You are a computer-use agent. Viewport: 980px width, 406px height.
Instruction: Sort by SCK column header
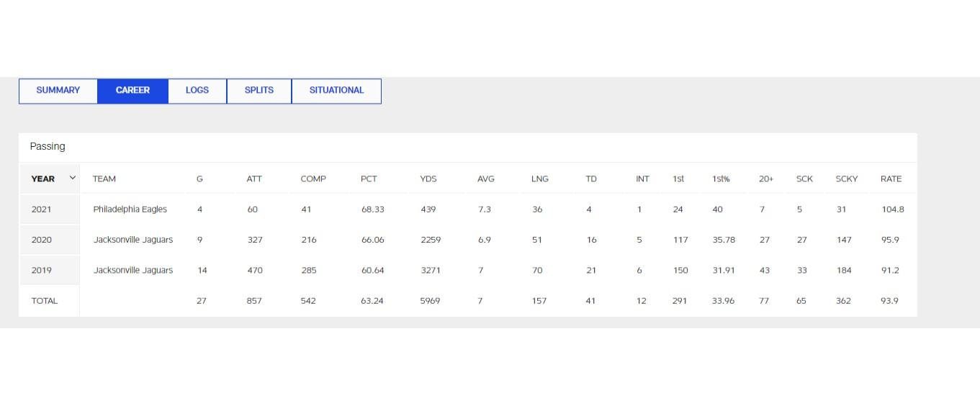pos(804,179)
